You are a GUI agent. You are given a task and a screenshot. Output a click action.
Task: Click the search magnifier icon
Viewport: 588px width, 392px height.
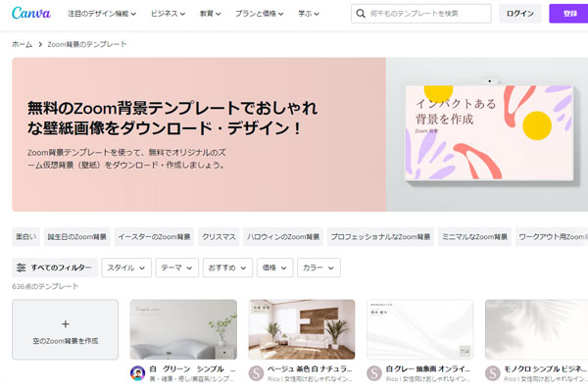[x=361, y=14]
